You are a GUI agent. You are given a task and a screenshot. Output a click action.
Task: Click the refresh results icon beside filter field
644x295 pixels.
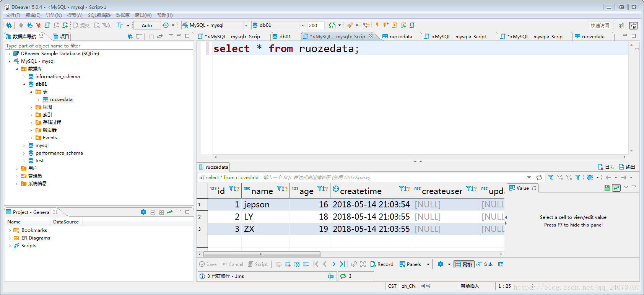[539, 178]
